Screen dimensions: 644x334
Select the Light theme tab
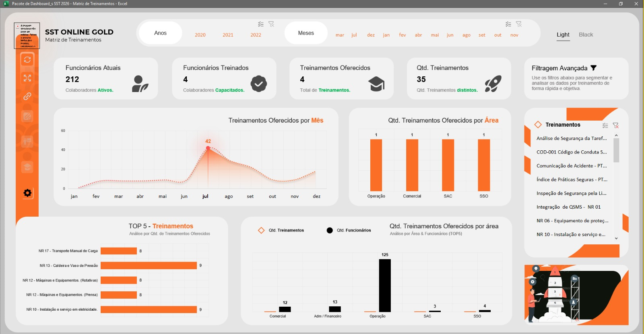pyautogui.click(x=563, y=35)
